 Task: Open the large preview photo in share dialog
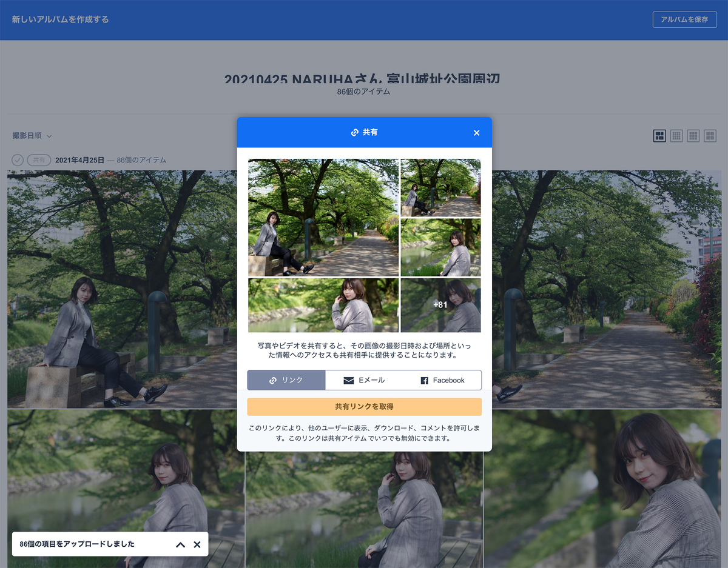click(323, 218)
